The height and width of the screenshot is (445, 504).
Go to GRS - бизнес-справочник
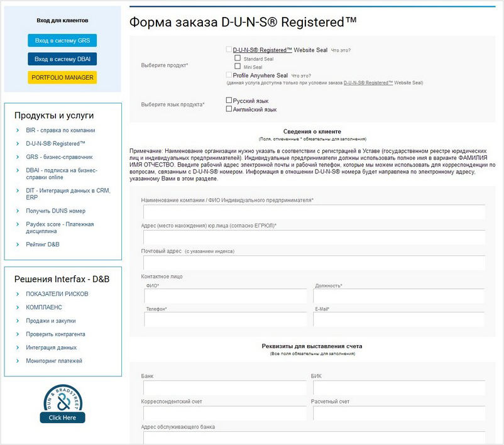(x=59, y=157)
